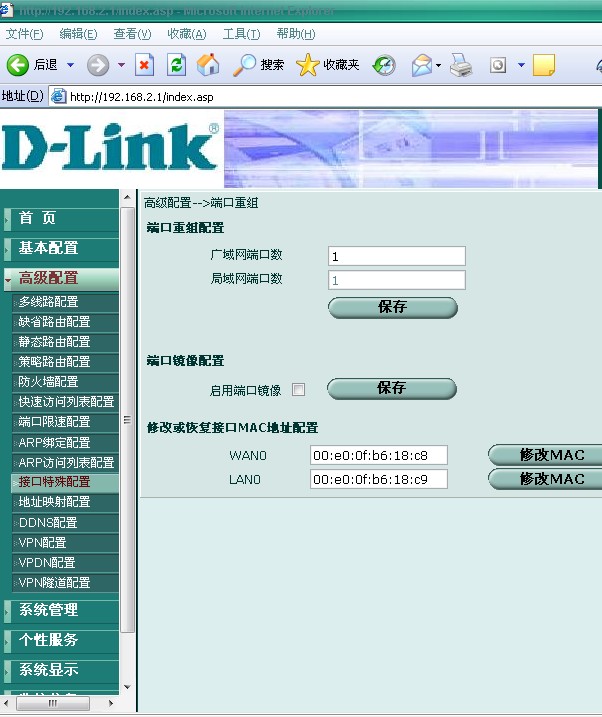This screenshot has width=602, height=717.
Task: Click sidebar horizontal scrollbar right arrow
Action: 111,703
